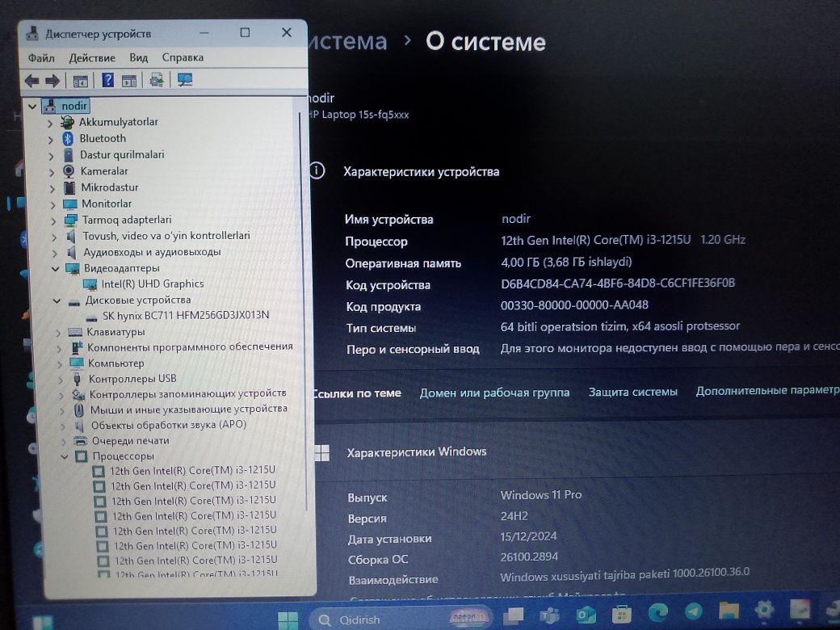Switch to Settings gear on taskbar
Viewport: 840px width, 630px height.
point(764,608)
